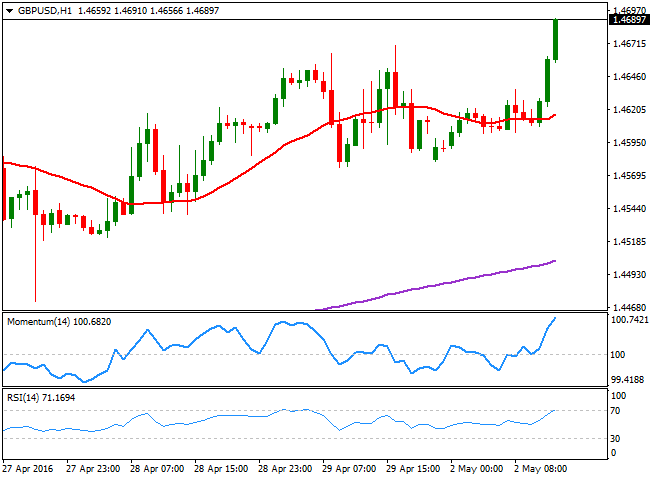The image size is (650, 480).
Task: Select the time axis label 29 Apr 07:00
Action: (x=349, y=469)
